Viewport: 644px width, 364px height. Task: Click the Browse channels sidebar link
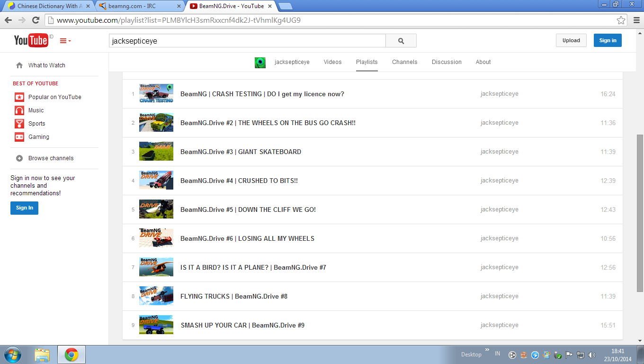coord(51,158)
